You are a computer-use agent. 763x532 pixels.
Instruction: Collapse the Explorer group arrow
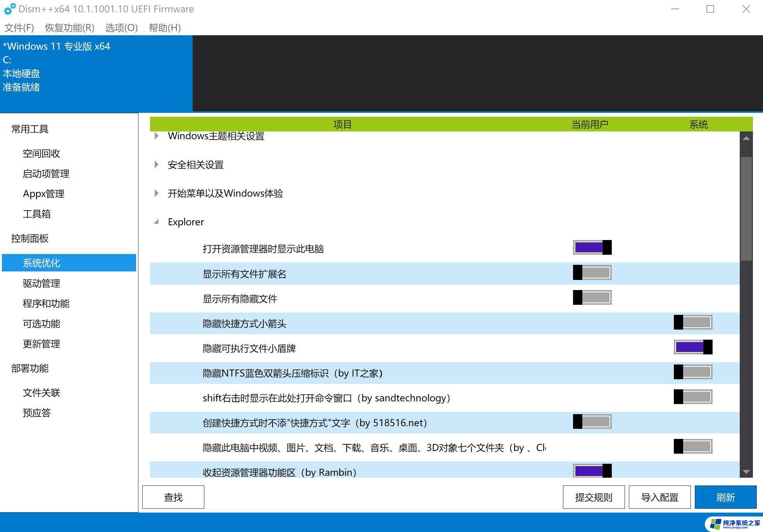(x=156, y=222)
